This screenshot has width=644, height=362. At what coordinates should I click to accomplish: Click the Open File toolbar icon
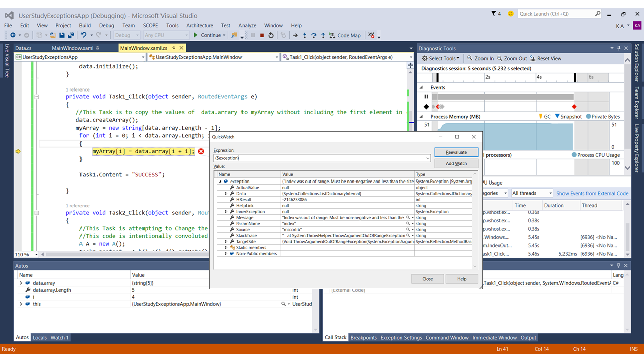click(53, 35)
